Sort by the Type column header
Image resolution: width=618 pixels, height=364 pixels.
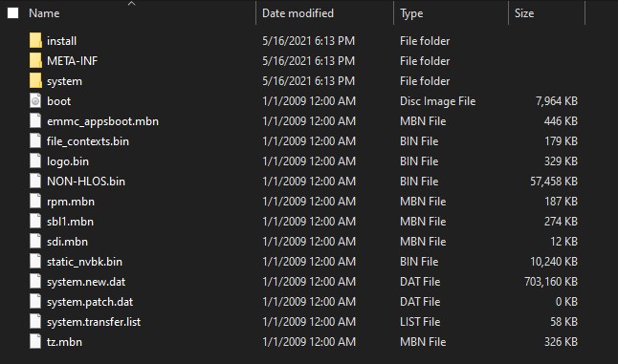click(x=411, y=13)
